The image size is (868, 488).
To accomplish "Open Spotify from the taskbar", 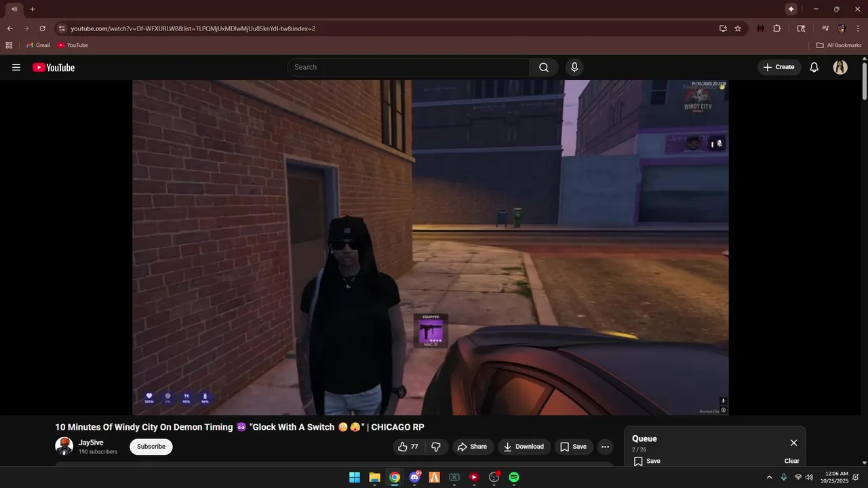I will click(514, 477).
